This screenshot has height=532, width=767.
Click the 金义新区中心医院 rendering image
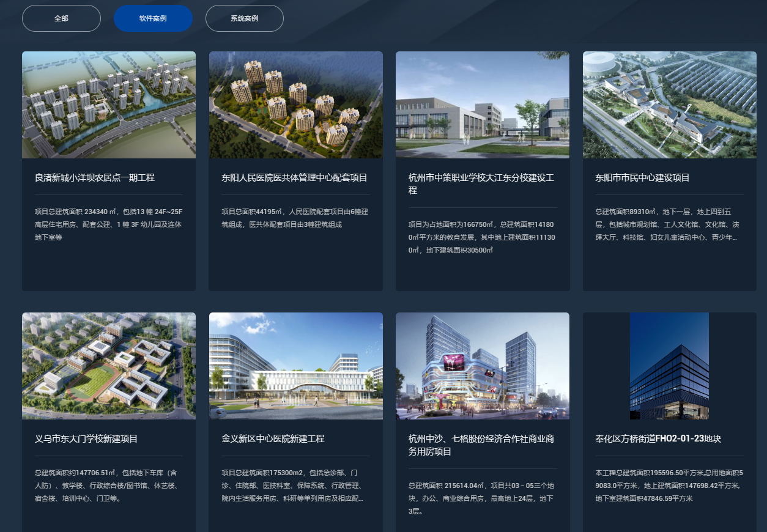295,366
